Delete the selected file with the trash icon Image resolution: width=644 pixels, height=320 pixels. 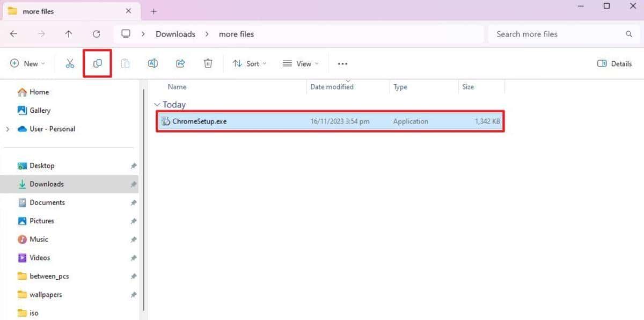click(x=208, y=63)
